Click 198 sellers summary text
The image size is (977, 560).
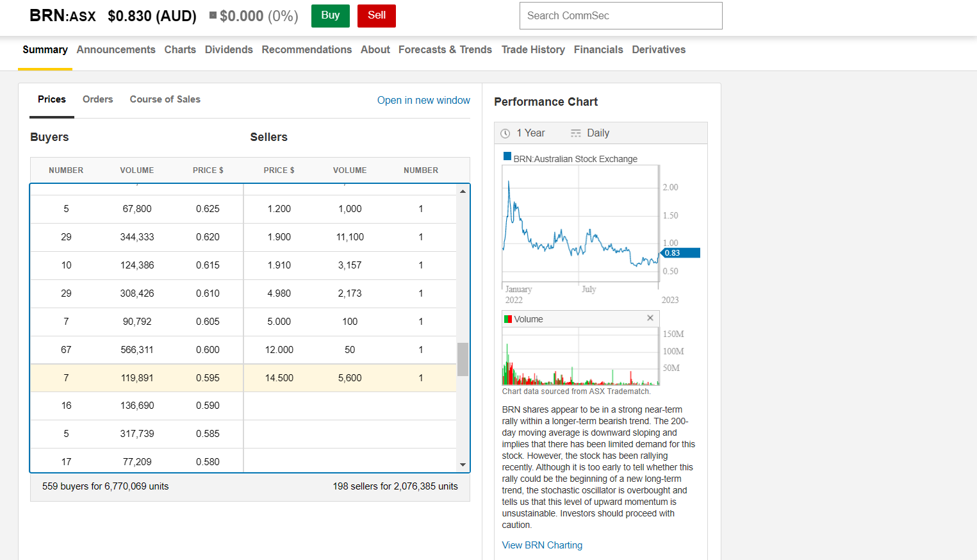click(395, 486)
